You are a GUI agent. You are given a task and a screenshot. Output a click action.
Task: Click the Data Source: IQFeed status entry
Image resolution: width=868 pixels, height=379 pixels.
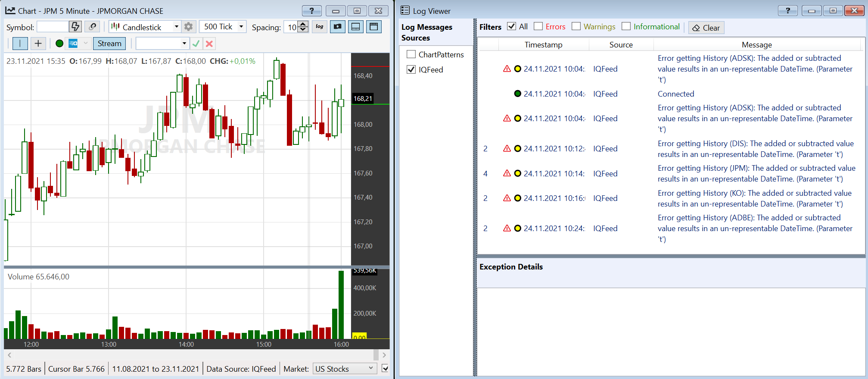coord(241,369)
